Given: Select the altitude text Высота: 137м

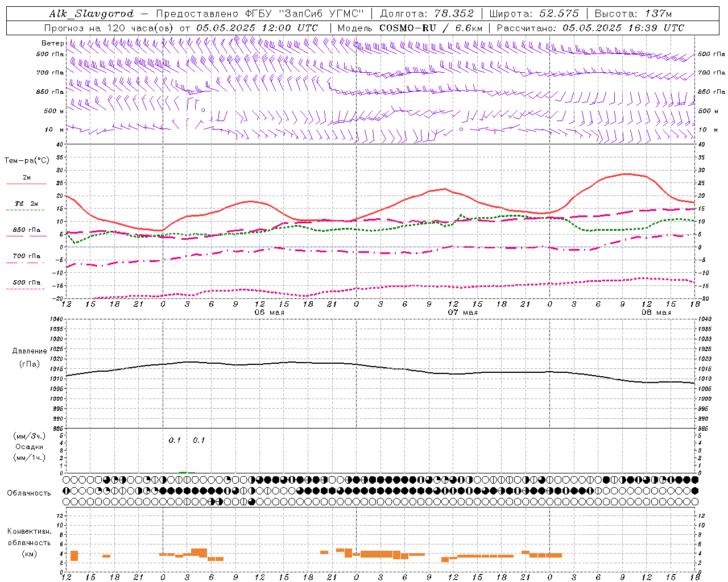Looking at the screenshot, I should (x=633, y=14).
